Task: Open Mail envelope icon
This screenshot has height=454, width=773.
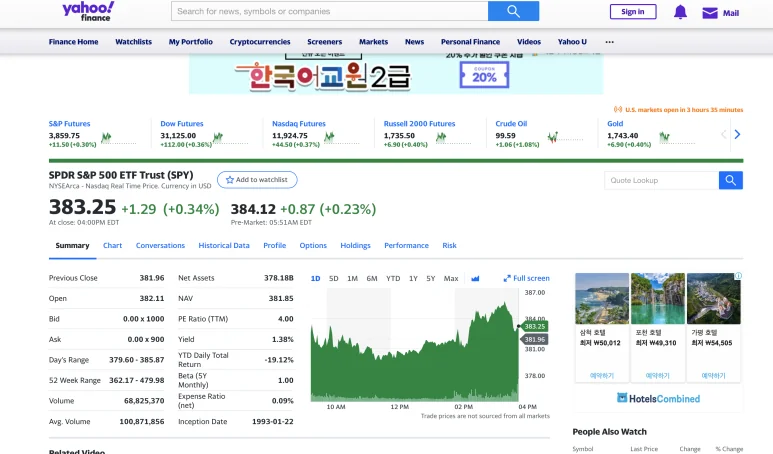Action: pyautogui.click(x=710, y=13)
